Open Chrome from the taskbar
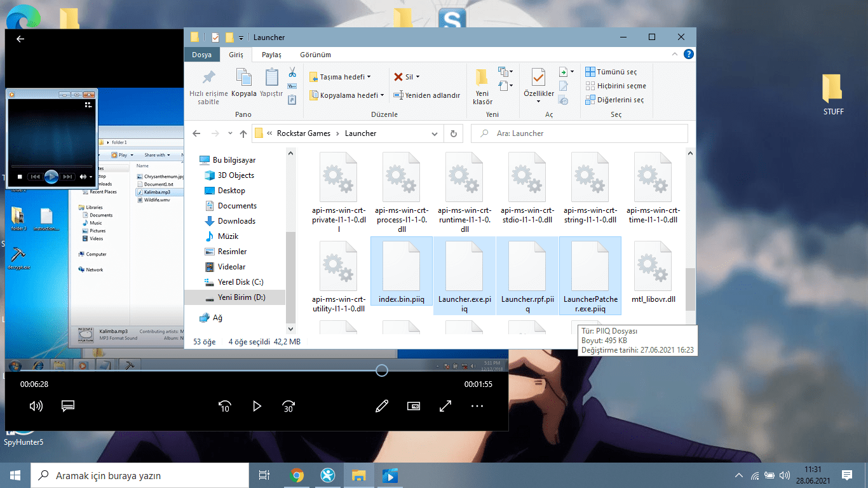This screenshot has height=488, width=868. [296, 475]
